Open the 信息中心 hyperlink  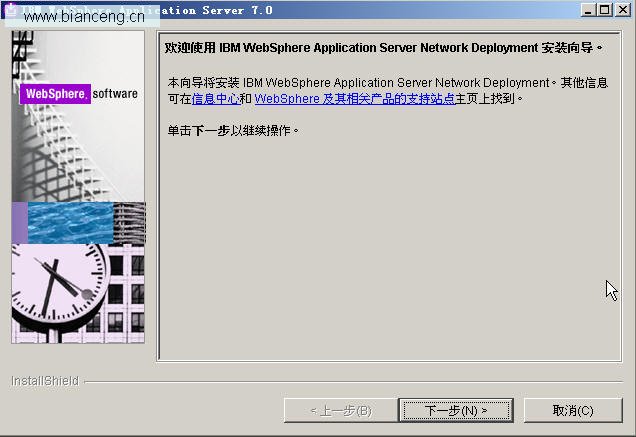coord(216,99)
